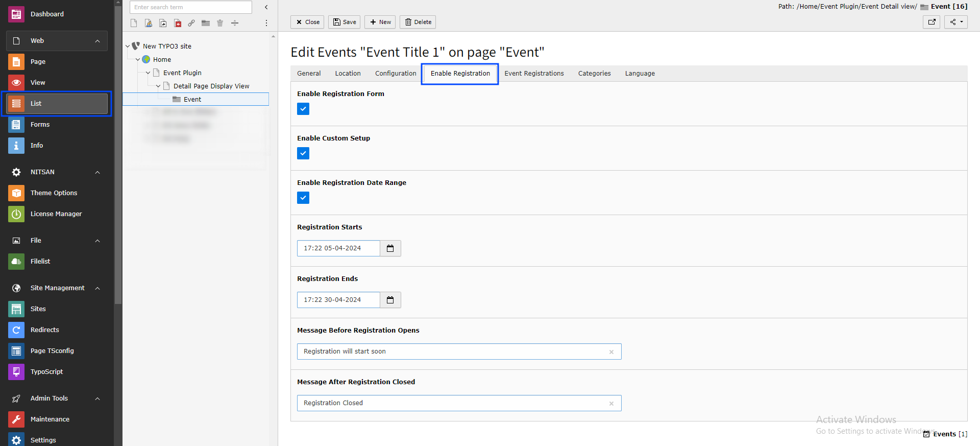Screen dimensions: 980x446
Task: Click the trash icon in page tree toolbar
Action: point(220,23)
